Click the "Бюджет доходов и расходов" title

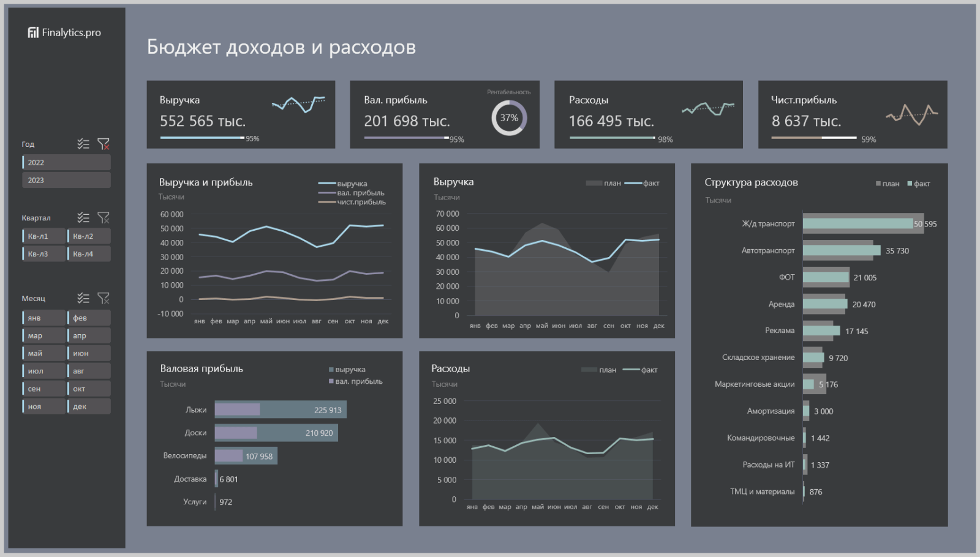tap(281, 47)
